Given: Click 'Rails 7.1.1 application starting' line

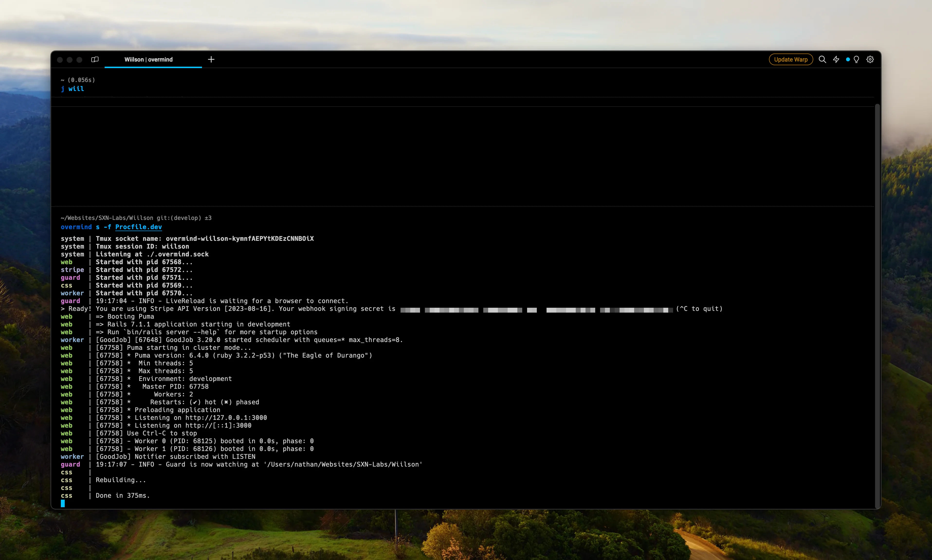Looking at the screenshot, I should click(x=193, y=325).
